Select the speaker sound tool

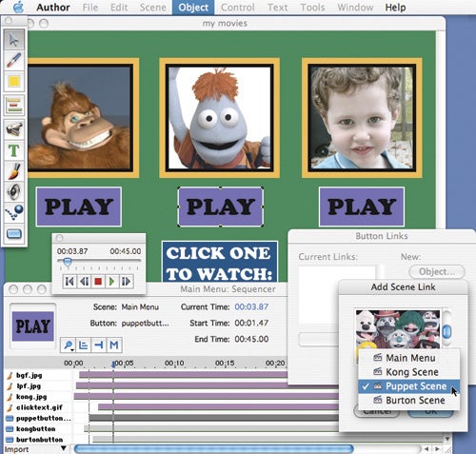[14, 191]
